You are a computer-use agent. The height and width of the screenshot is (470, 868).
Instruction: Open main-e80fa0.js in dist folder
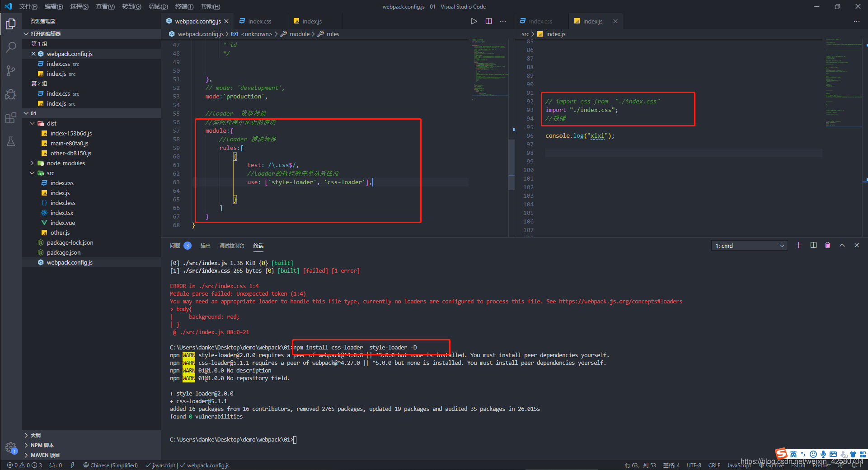point(91,143)
